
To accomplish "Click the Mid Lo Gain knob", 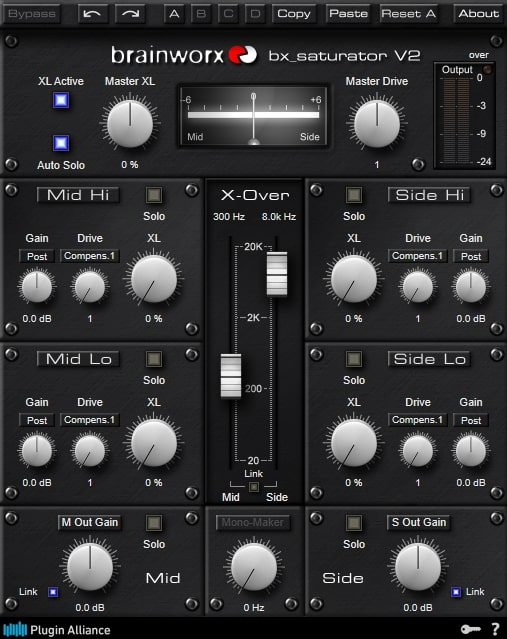I will [x=37, y=451].
